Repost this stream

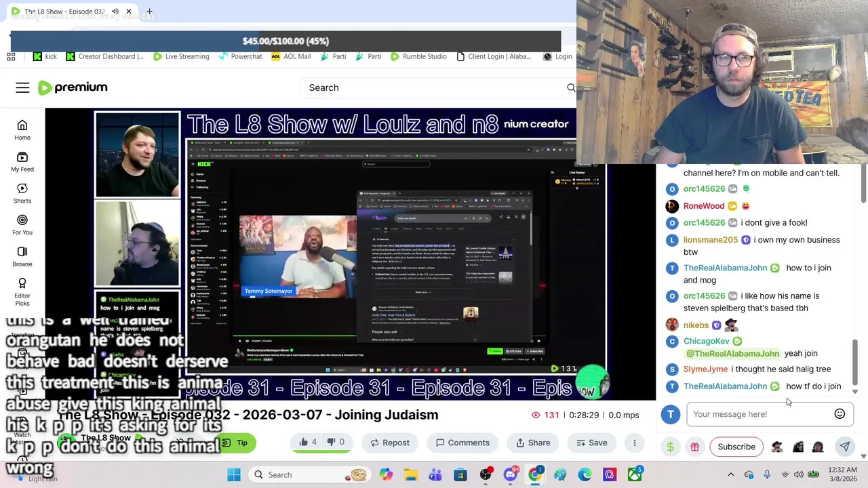(x=389, y=443)
